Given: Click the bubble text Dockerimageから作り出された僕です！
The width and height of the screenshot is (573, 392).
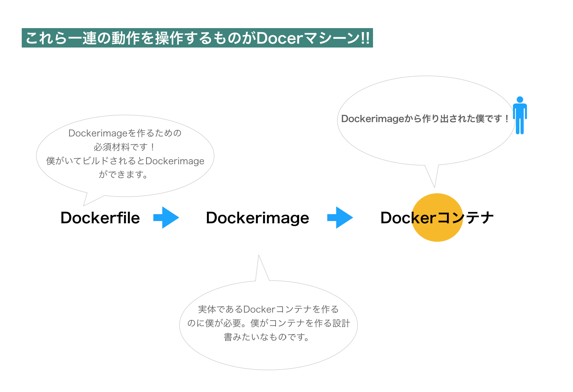Looking at the screenshot, I should [425, 119].
